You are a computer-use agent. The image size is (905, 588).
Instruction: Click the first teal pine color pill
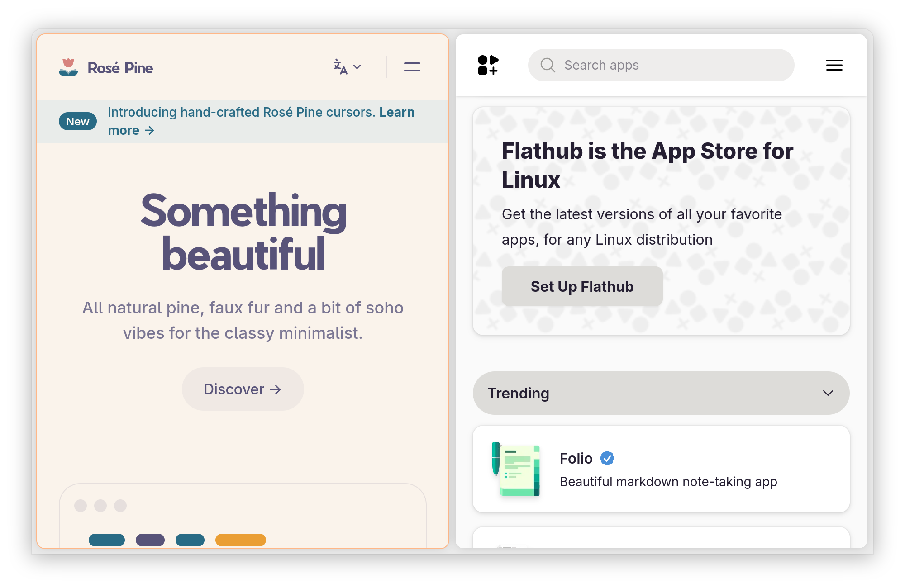click(107, 540)
